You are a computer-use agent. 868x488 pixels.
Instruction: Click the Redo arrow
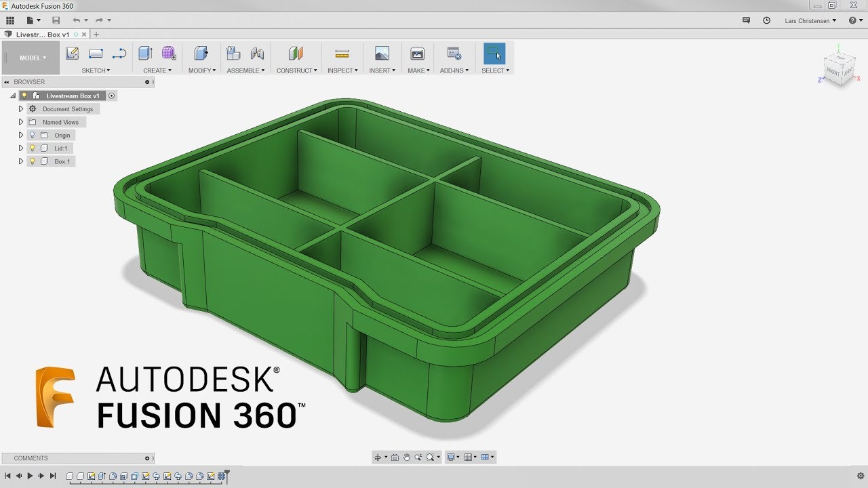100,20
